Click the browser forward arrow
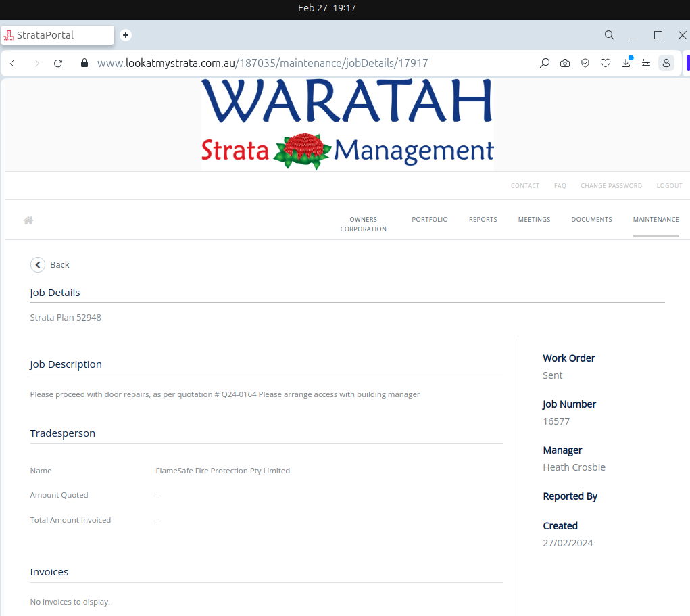 (x=36, y=64)
